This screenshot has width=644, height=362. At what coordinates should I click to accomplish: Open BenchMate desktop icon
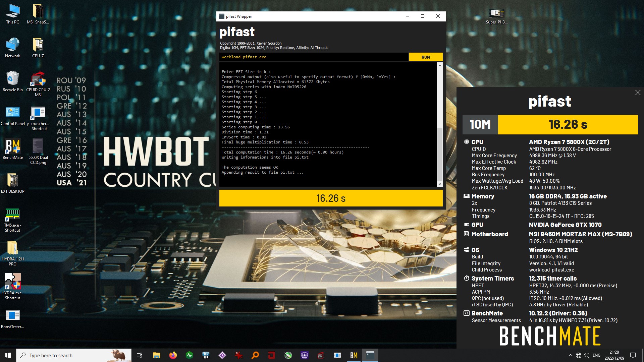[12, 149]
